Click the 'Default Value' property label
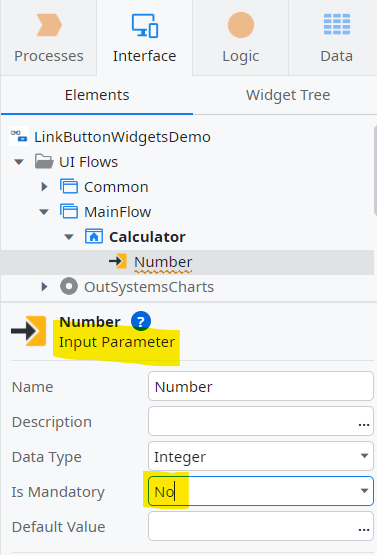 click(59, 527)
